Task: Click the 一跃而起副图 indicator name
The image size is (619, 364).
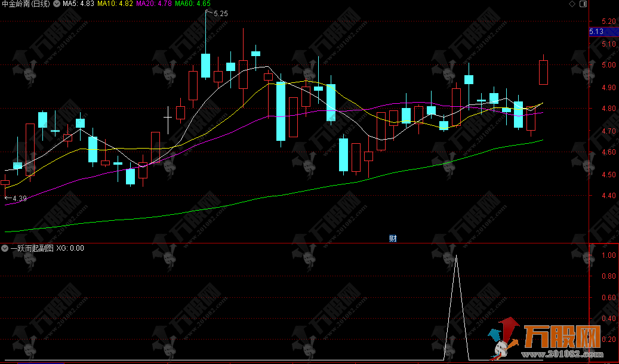Action: 32,248
